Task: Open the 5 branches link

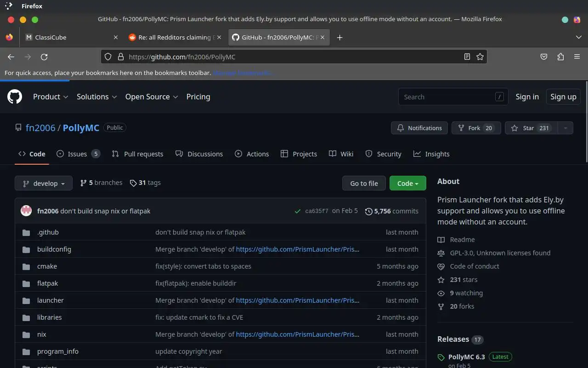Action: tap(101, 183)
